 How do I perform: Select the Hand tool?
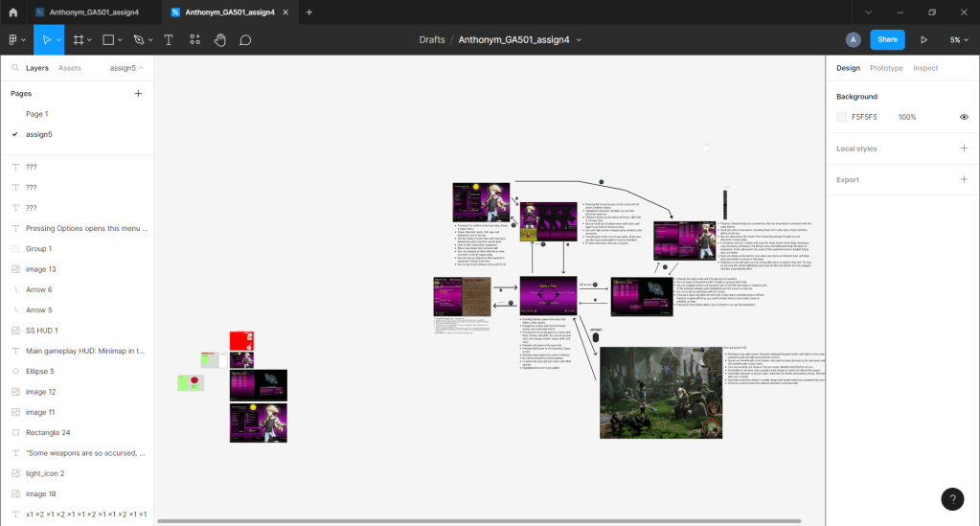click(219, 40)
